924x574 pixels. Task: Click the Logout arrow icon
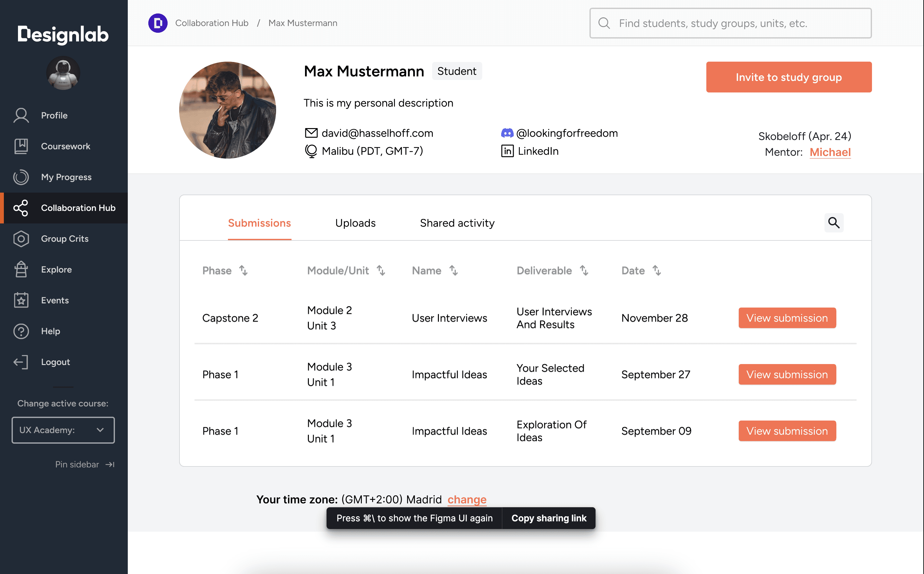tap(21, 362)
